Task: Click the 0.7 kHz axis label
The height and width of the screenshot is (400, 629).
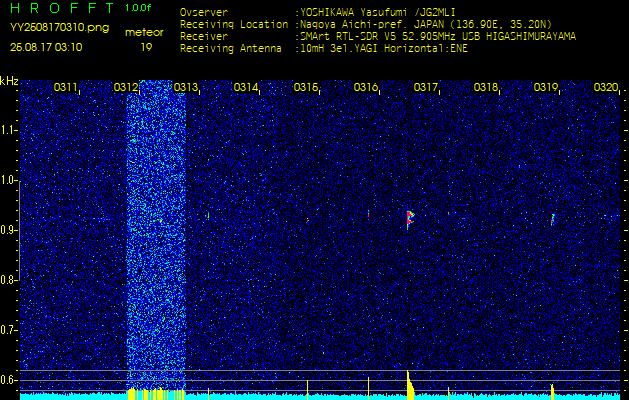Action: coord(7,330)
